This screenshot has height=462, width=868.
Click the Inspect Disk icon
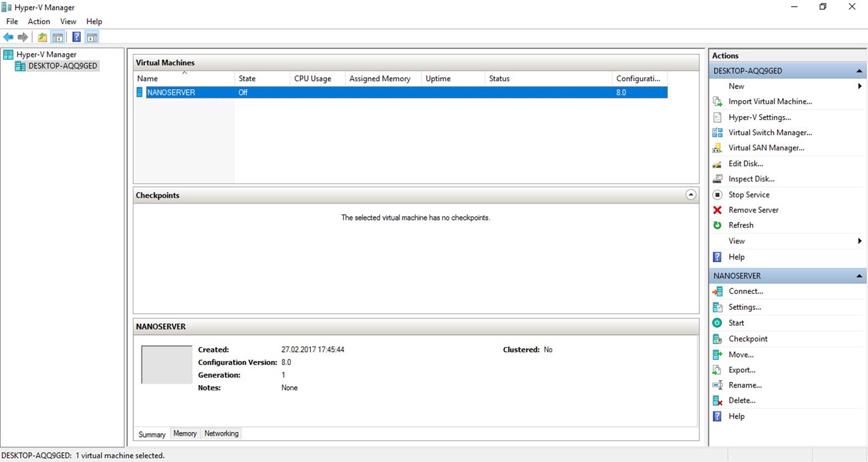(718, 179)
